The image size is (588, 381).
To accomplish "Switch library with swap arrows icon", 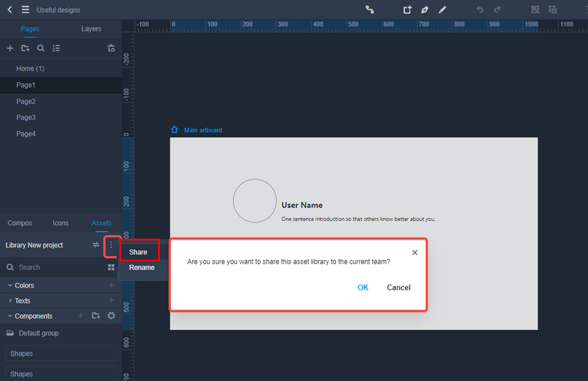I will coord(96,245).
